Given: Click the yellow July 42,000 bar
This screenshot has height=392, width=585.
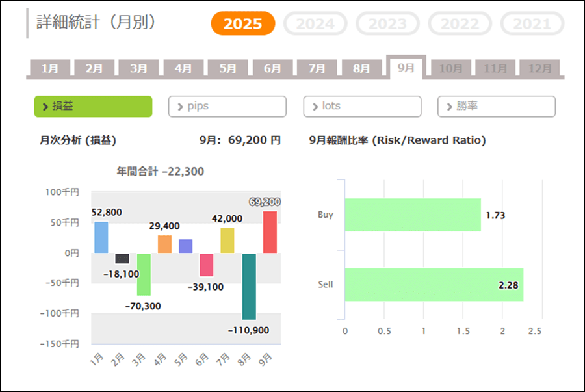Looking at the screenshot, I should [227, 241].
